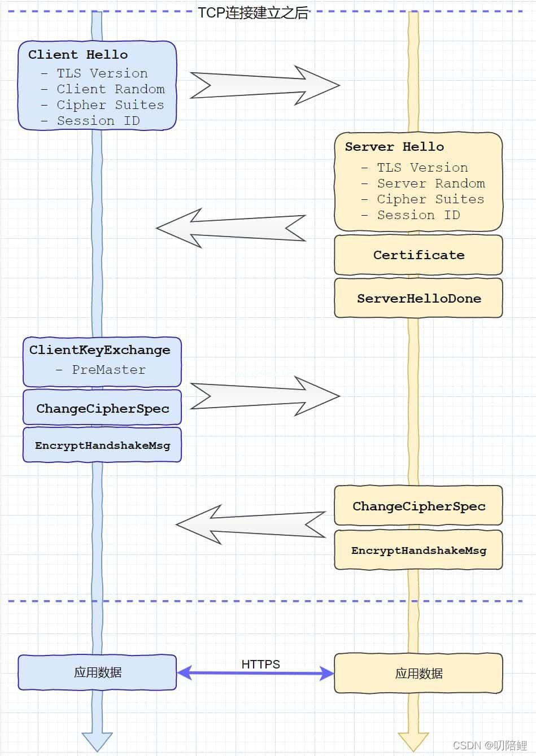Viewport: 536px width, 756px height.
Task: Select 'Cipher Suites' under Server Hello
Action: pyautogui.click(x=430, y=199)
